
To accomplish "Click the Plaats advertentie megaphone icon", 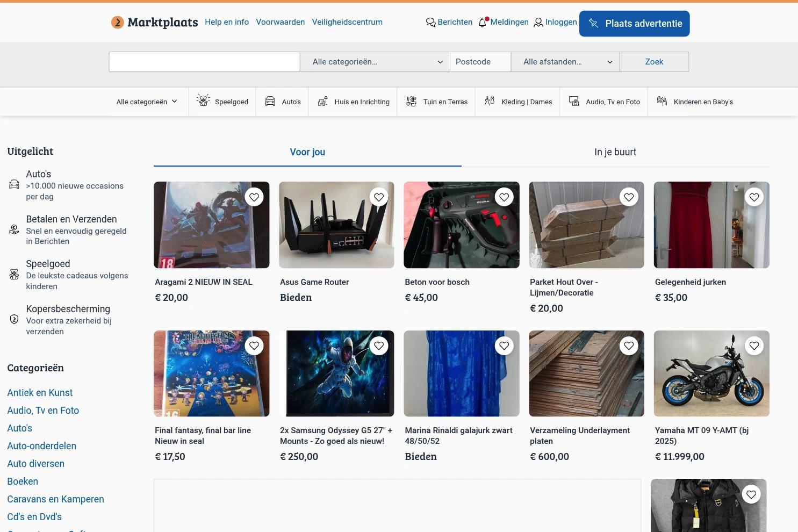I will tap(593, 23).
